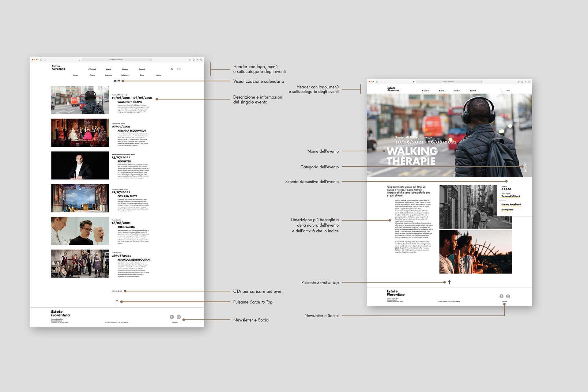
Task: Toggle Safari sidebar in the event detail window
Action: pos(377,82)
